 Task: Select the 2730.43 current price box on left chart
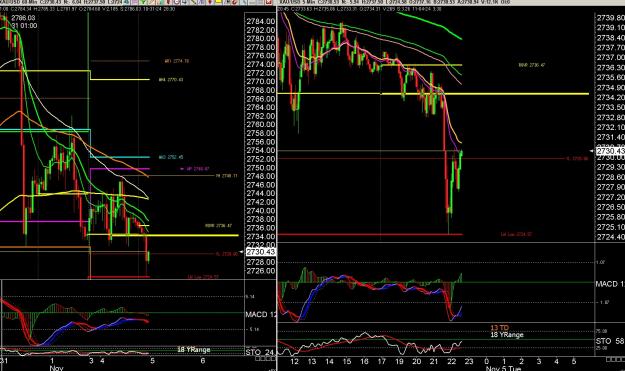[261, 252]
